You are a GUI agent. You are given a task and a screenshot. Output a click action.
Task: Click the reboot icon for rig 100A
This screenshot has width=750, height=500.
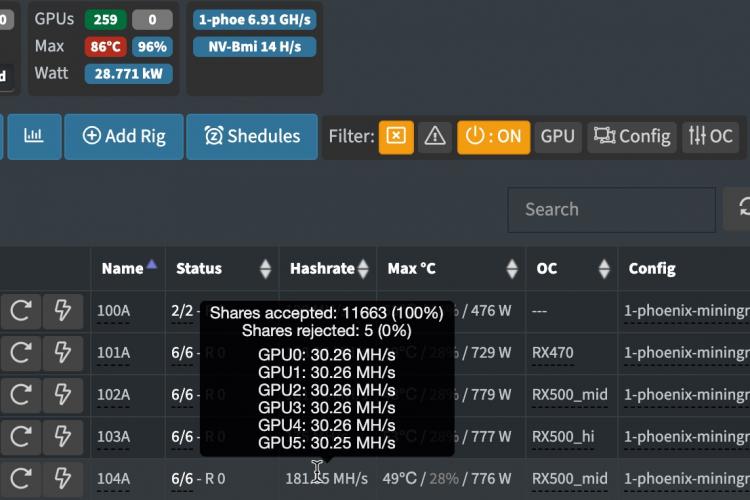(20, 311)
